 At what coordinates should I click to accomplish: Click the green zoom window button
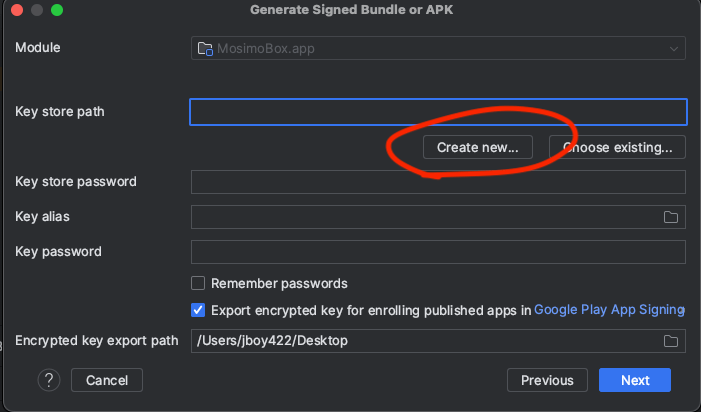(56, 10)
